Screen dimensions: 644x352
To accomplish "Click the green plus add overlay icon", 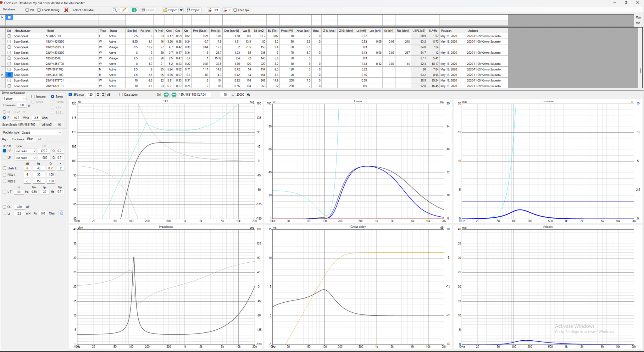I will pos(166,95).
